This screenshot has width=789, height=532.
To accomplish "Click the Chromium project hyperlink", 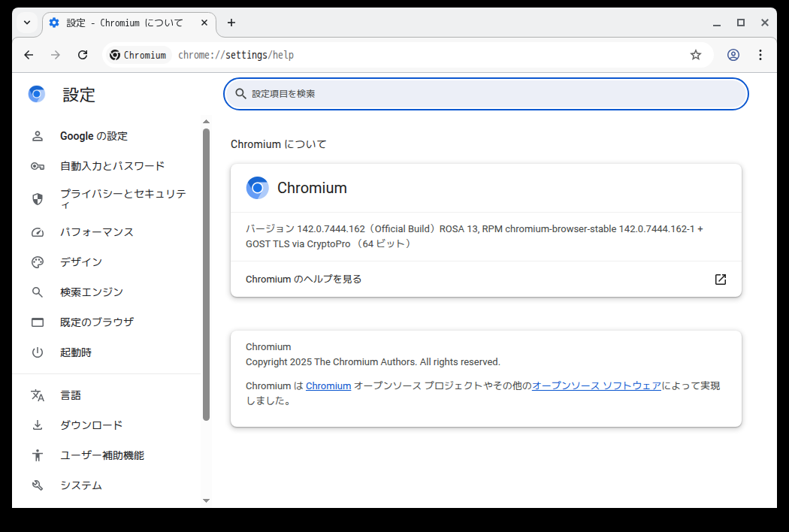I will 328,386.
